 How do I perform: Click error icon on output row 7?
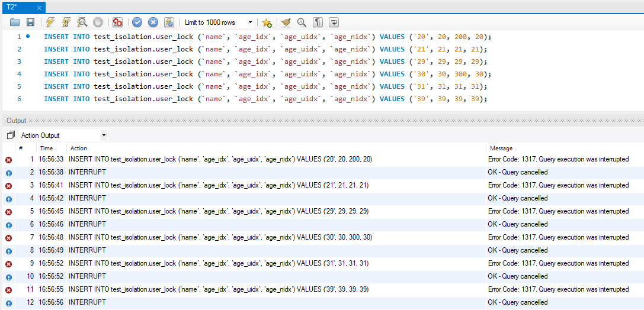[9, 238]
